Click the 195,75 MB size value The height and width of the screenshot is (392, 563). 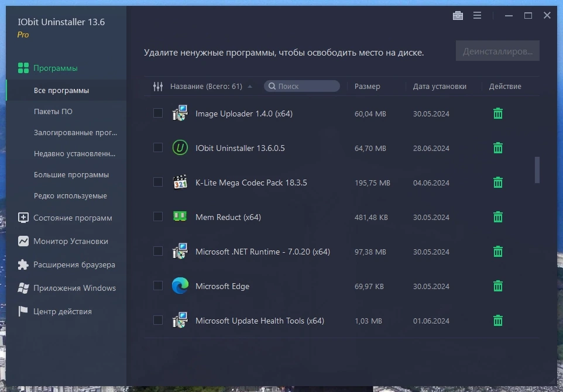(372, 183)
